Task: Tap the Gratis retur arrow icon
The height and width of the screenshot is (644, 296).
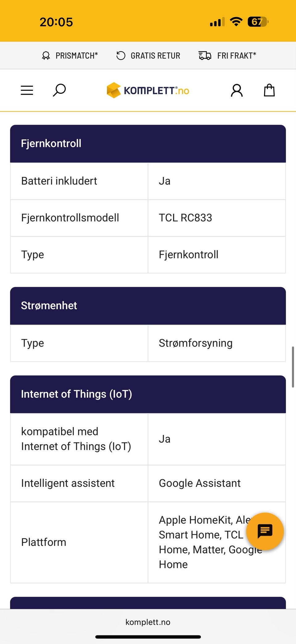Action: point(121,56)
